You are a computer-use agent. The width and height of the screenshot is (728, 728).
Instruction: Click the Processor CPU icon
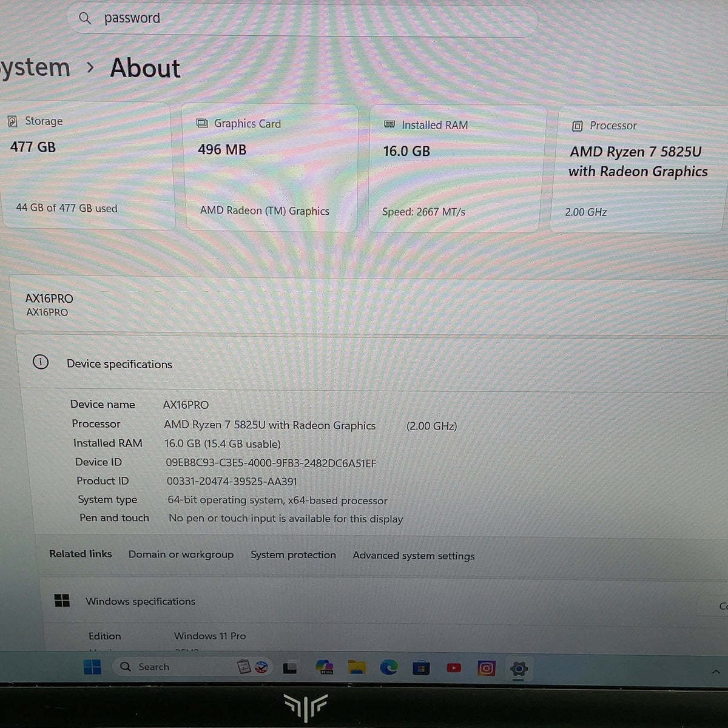point(578,126)
